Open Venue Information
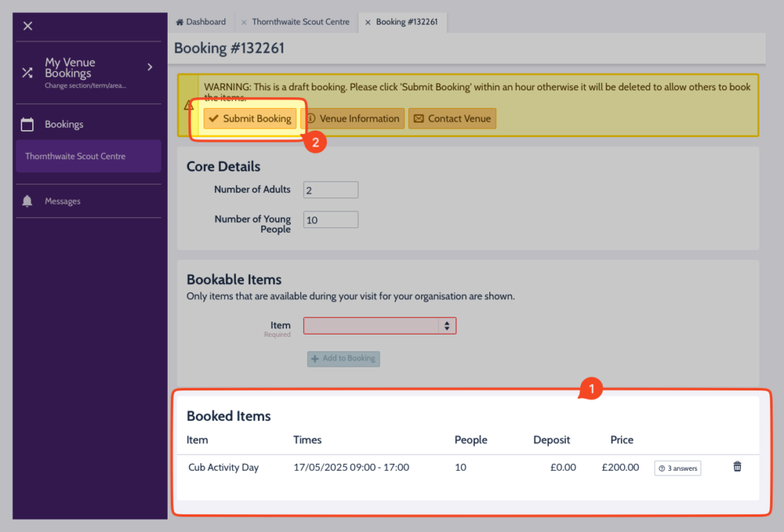 (x=353, y=119)
